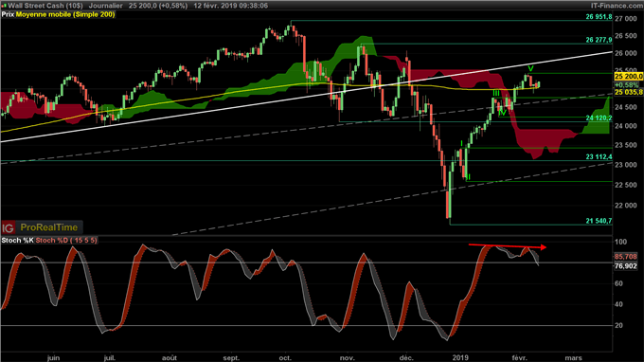
Task: Click the oct. month label
Action: (x=285, y=358)
